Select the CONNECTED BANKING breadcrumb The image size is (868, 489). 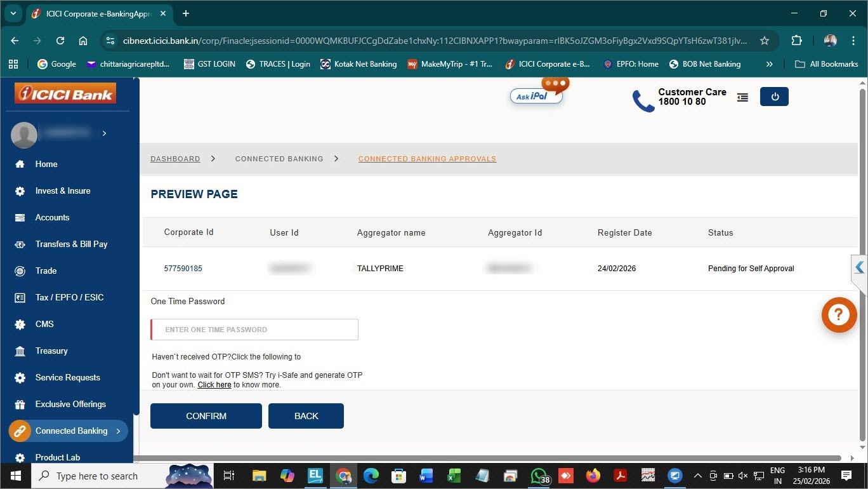[279, 159]
